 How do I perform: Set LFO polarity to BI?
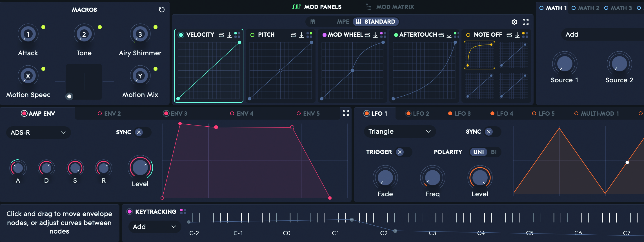[x=494, y=152]
